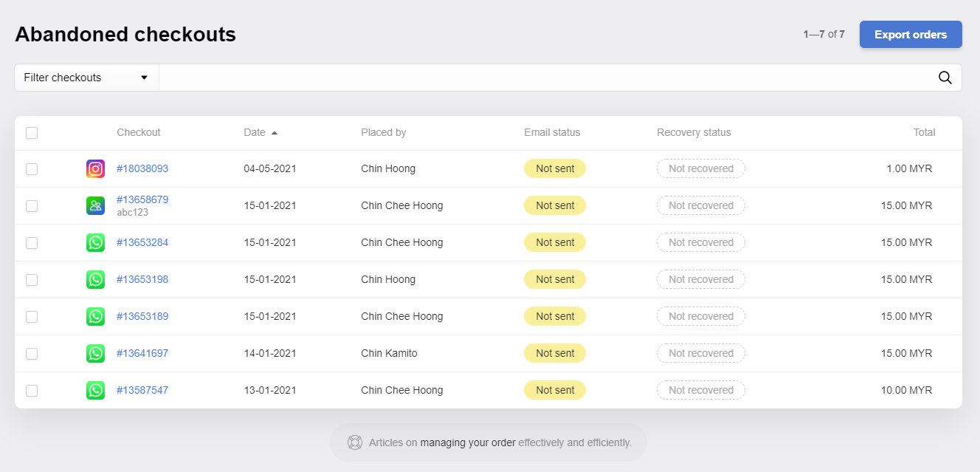Click the name Chin Kamito
Screen dimensions: 980x472
coord(389,353)
